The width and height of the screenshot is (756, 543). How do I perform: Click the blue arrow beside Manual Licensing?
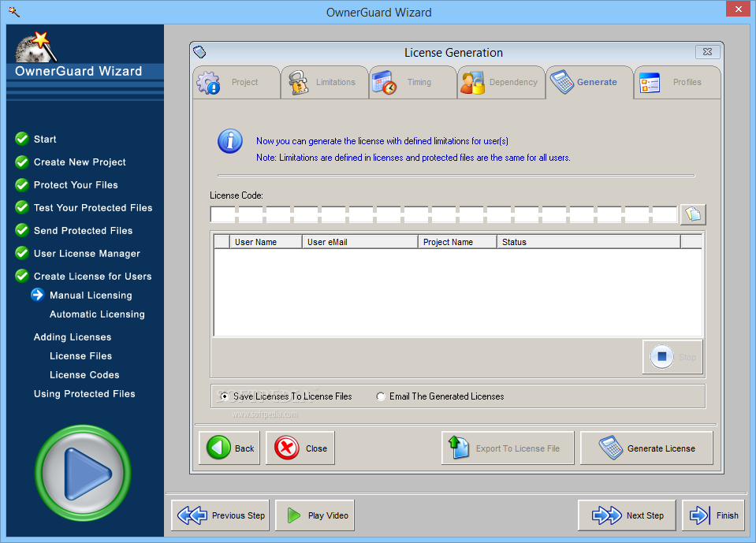pyautogui.click(x=38, y=295)
